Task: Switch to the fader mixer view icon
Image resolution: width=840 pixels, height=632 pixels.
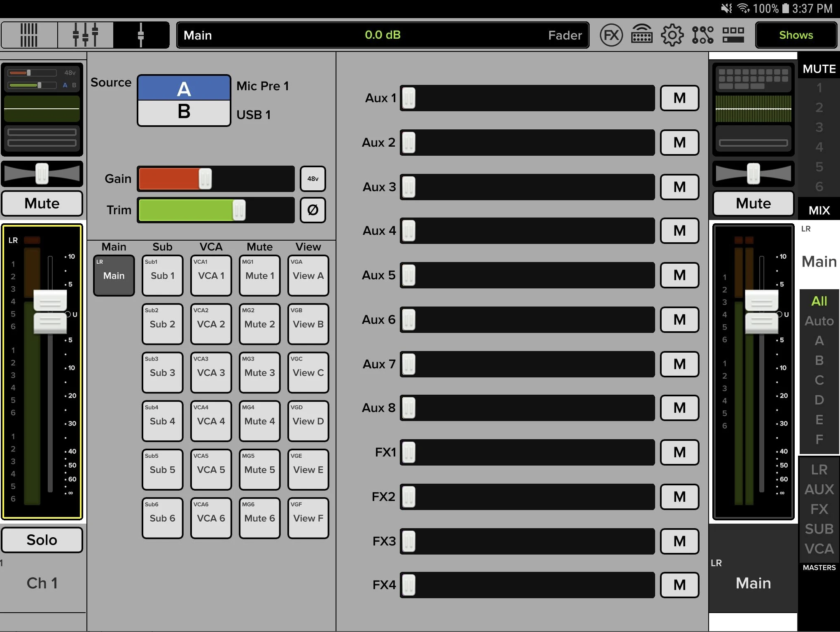Action: click(85, 35)
